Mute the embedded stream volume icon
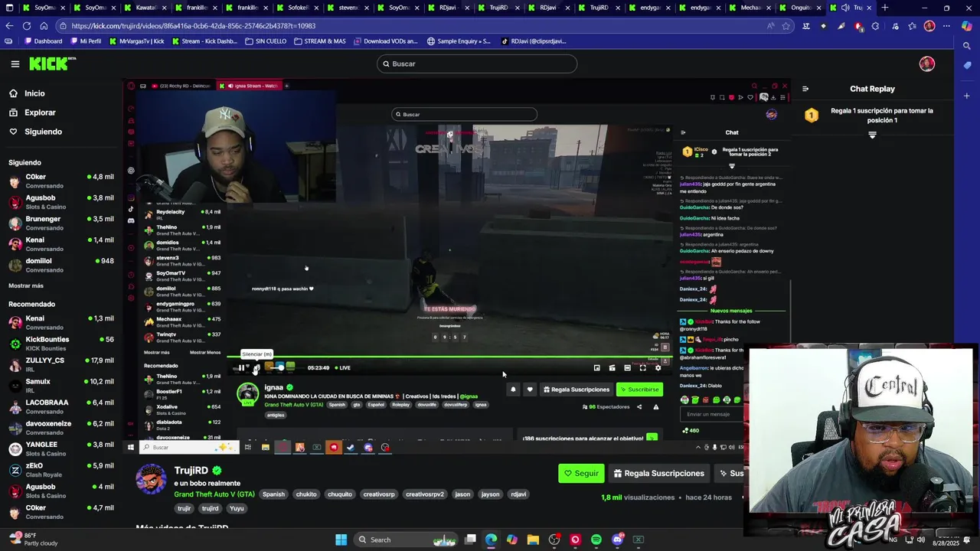980x551 pixels. 256,368
